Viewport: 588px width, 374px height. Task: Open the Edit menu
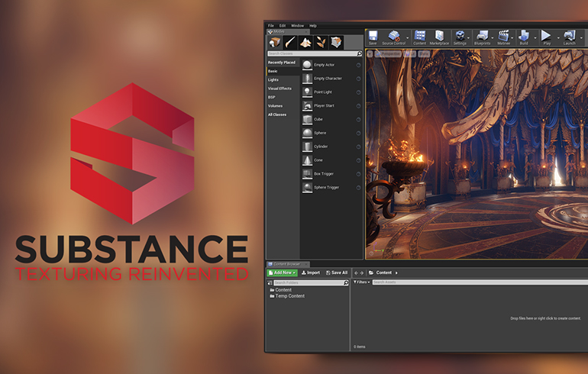point(283,26)
